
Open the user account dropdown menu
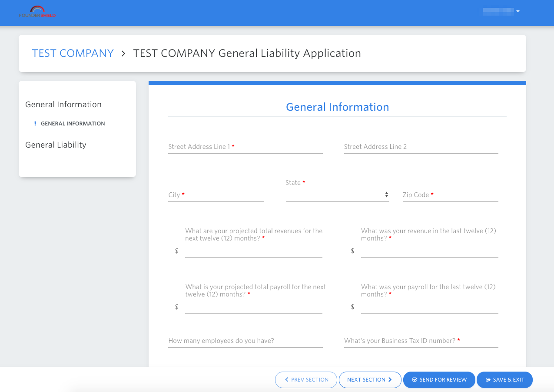click(501, 11)
